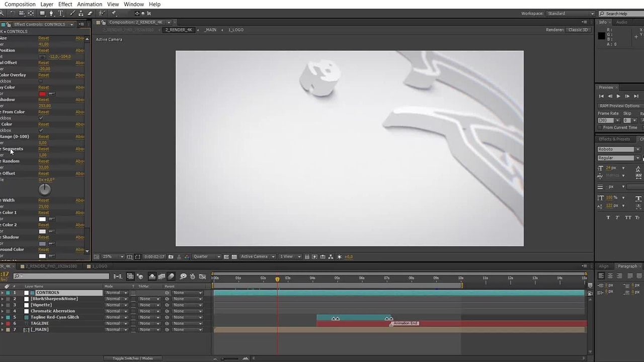This screenshot has height=362, width=644.
Task: Enable Motion Blur for all layers
Action: pyautogui.click(x=171, y=276)
